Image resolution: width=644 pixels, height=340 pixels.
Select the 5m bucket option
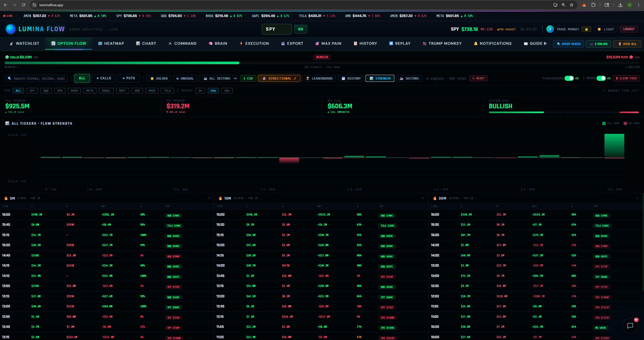click(200, 91)
